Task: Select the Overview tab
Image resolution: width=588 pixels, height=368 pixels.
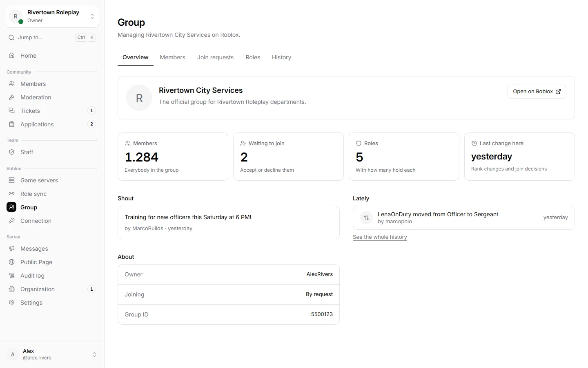Action: (136, 57)
